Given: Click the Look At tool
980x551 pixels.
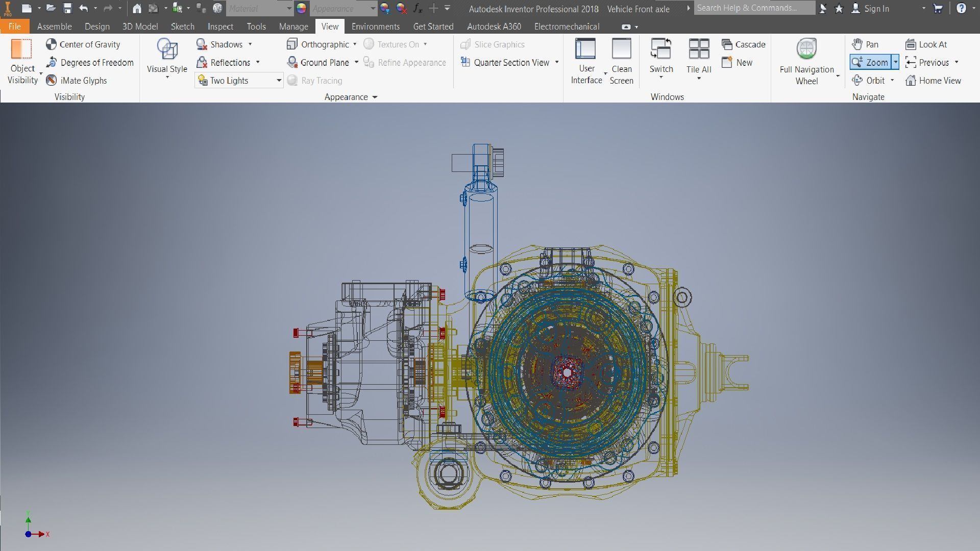Looking at the screenshot, I should [x=926, y=44].
